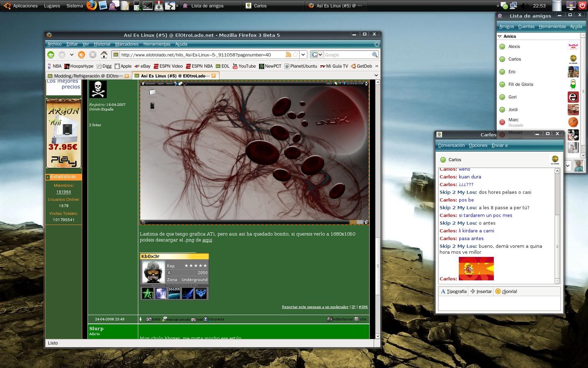Open Herramientas menu in Firefox
This screenshot has width=588, height=368.
[157, 44]
